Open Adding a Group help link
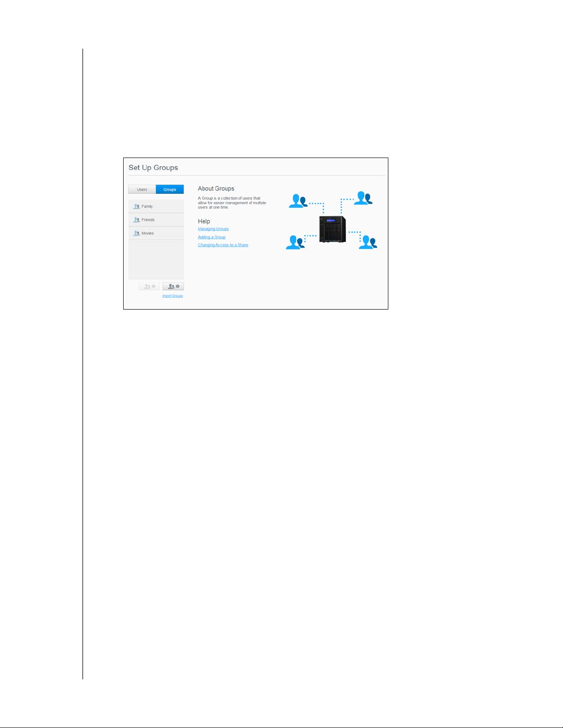The width and height of the screenshot is (563, 728). click(212, 237)
